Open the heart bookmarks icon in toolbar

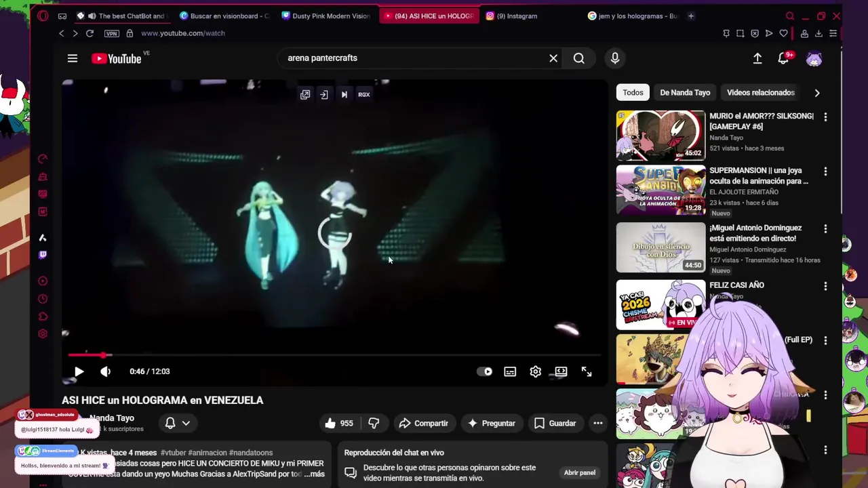coord(783,33)
